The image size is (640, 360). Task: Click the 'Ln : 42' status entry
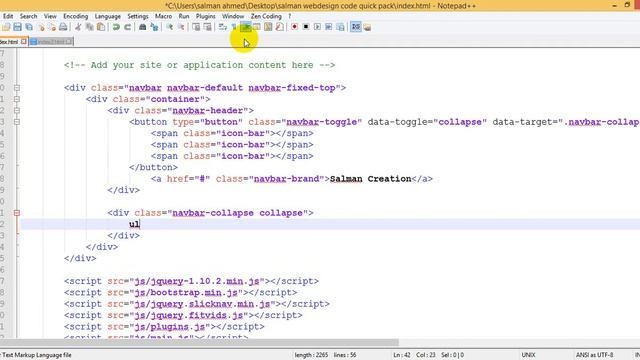click(x=402, y=355)
